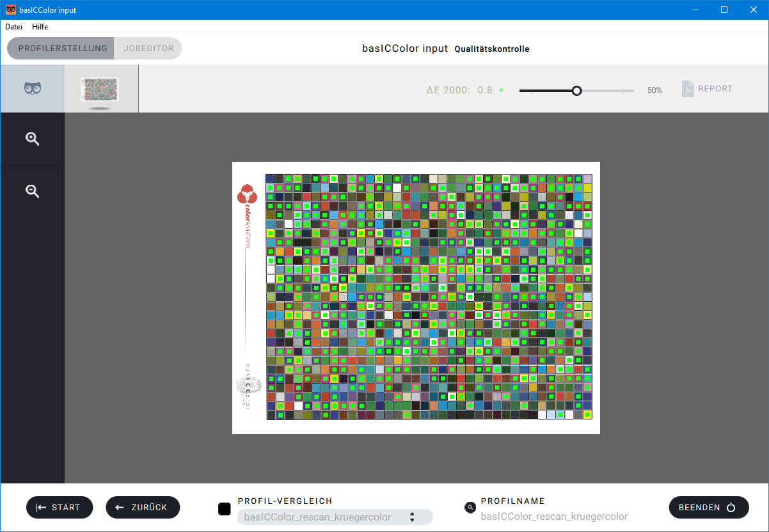The height and width of the screenshot is (532, 769).
Task: Go back with the ZURÜCK button
Action: click(143, 508)
